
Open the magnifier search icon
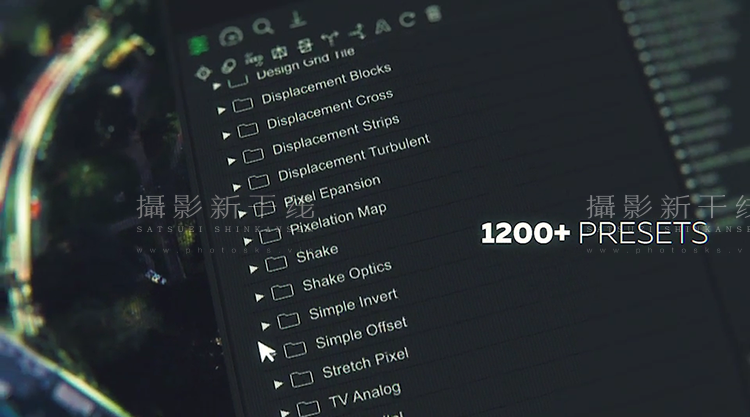[263, 26]
